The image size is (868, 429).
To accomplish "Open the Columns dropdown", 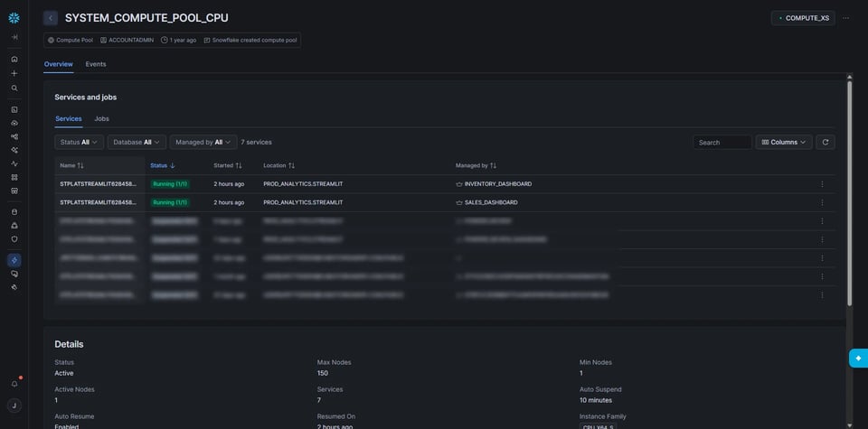I will point(784,142).
